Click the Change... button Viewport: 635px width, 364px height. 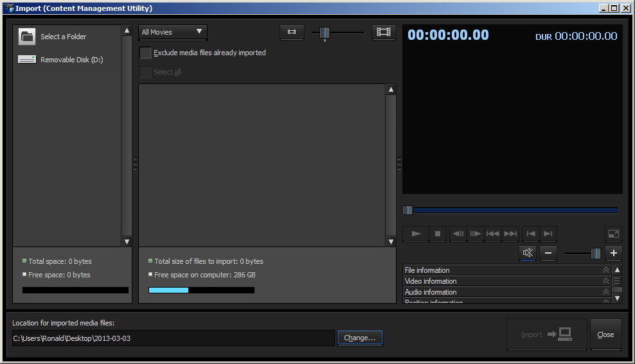click(x=360, y=338)
